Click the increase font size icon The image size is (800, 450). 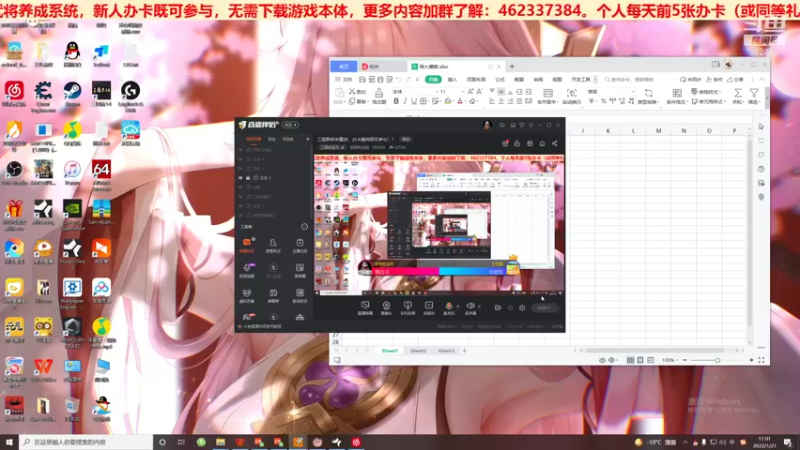pyautogui.click(x=470, y=92)
